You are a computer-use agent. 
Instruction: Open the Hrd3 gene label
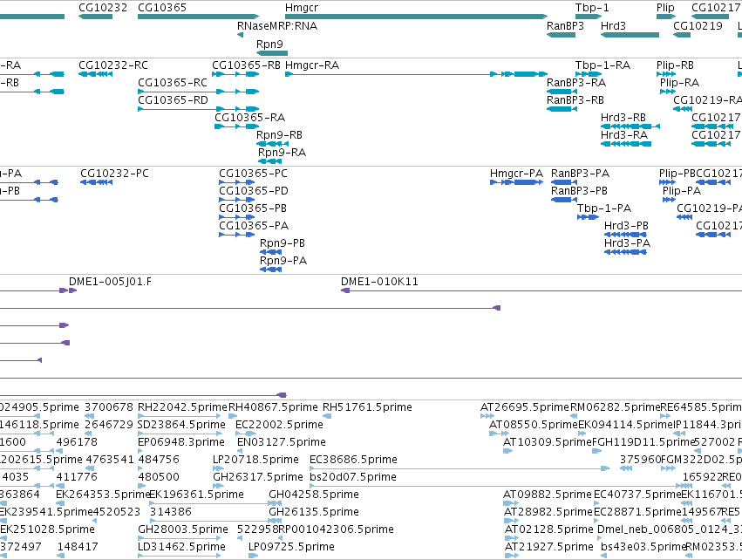pyautogui.click(x=613, y=25)
